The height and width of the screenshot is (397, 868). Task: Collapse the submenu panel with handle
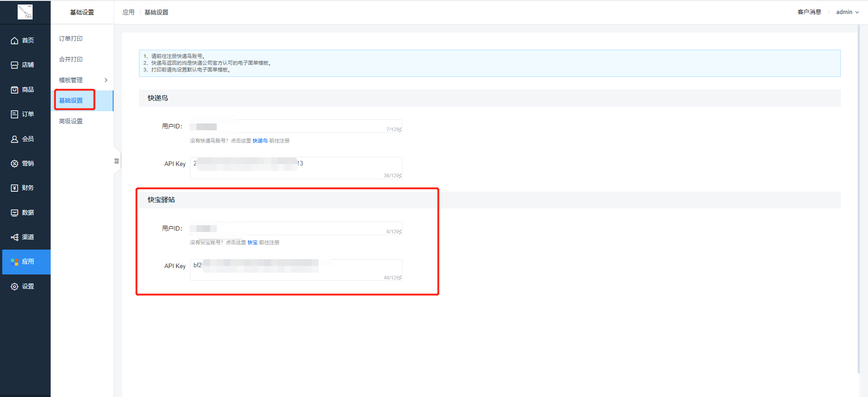(117, 161)
